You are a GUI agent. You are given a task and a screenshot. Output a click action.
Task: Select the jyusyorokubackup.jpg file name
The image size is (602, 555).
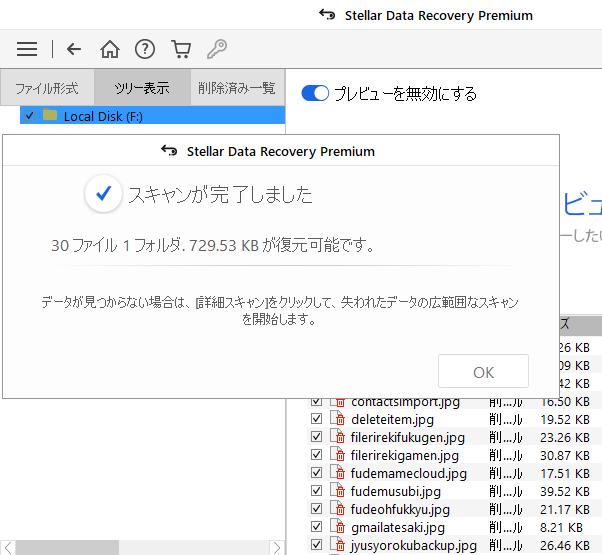[413, 546]
